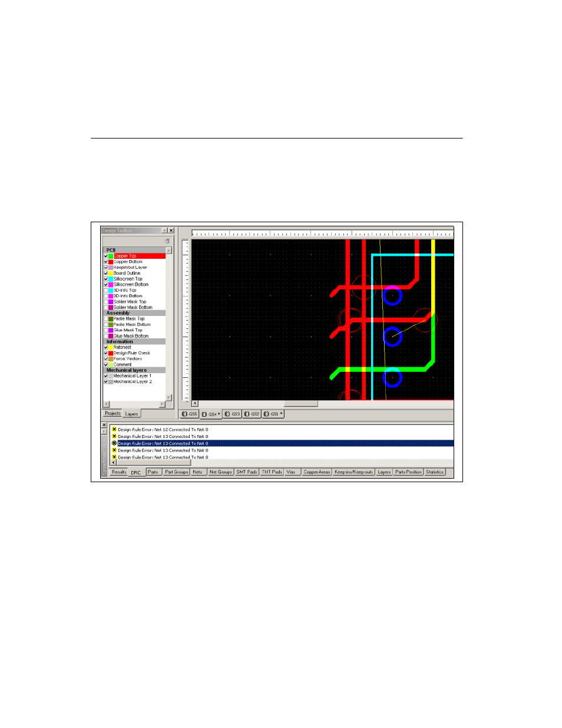Toggle Comment layer checkbox
Screen dimensions: 562x728
106,364
